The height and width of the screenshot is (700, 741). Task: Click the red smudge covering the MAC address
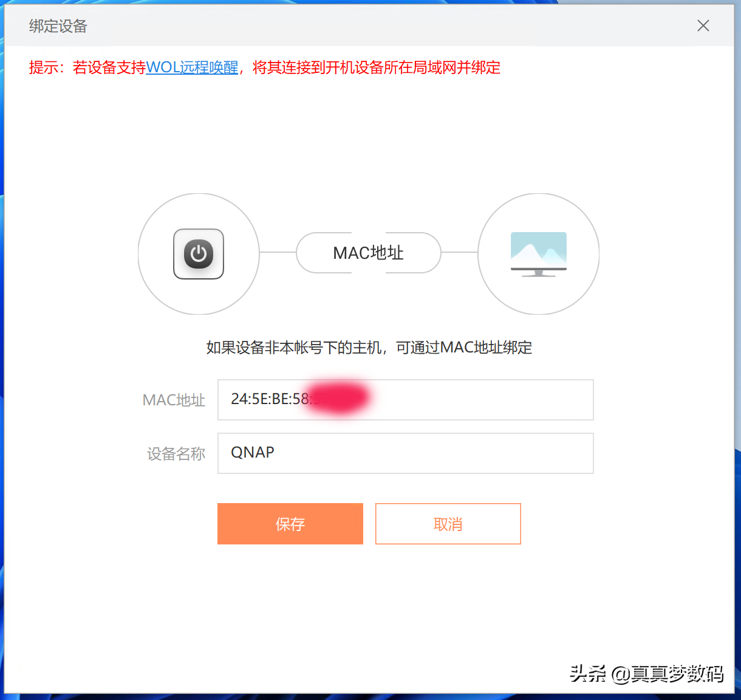[338, 398]
